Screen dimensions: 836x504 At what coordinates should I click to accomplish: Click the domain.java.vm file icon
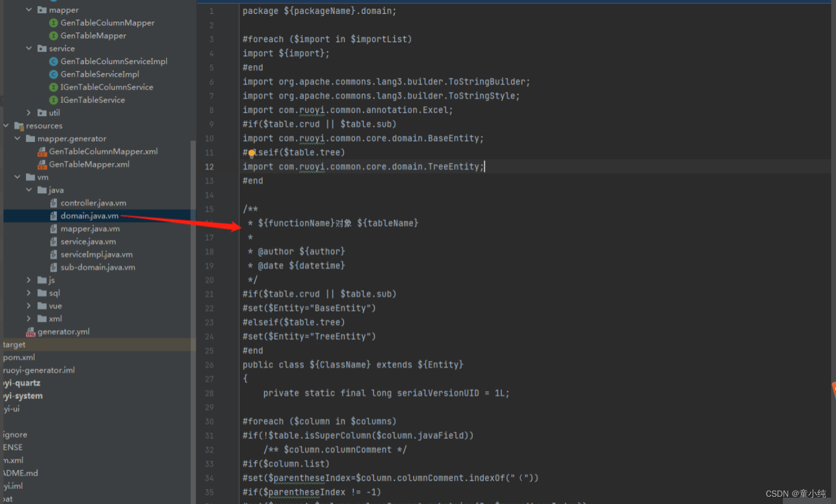pos(54,215)
